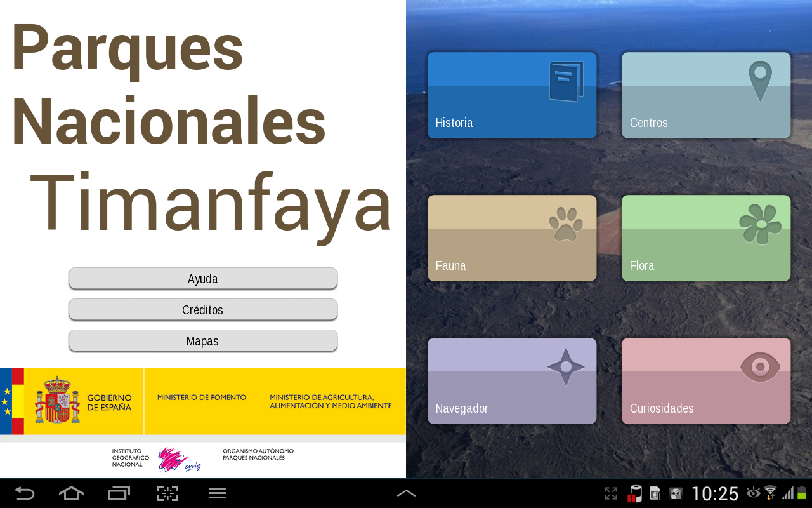Select the Fauna paw print icon
The height and width of the screenshot is (508, 812).
566,224
